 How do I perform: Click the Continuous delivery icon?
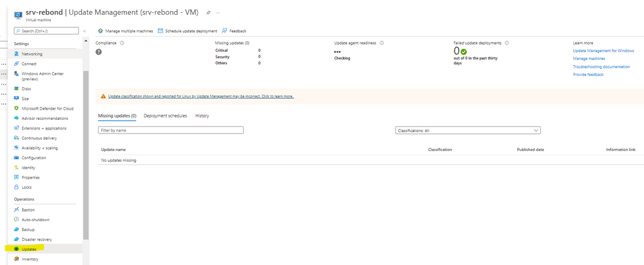point(16,138)
